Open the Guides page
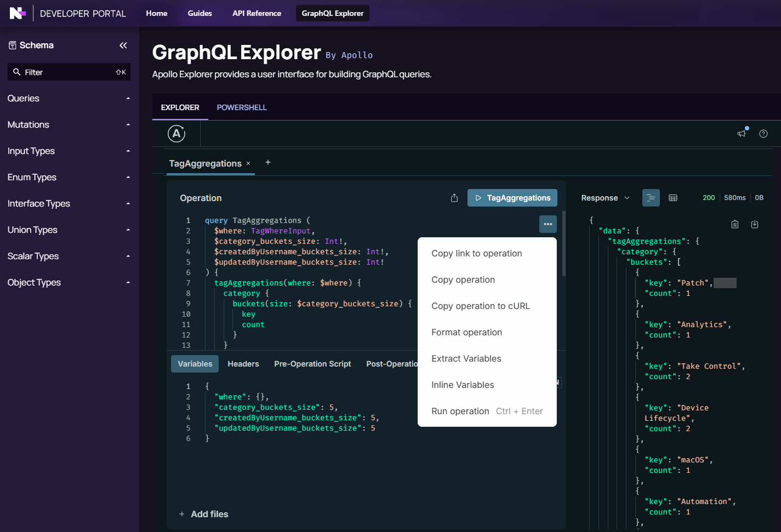The width and height of the screenshot is (781, 532). (x=200, y=13)
